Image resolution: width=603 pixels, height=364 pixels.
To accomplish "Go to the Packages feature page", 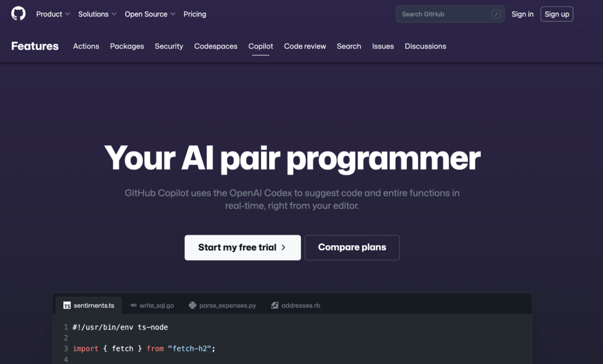I will (x=127, y=46).
